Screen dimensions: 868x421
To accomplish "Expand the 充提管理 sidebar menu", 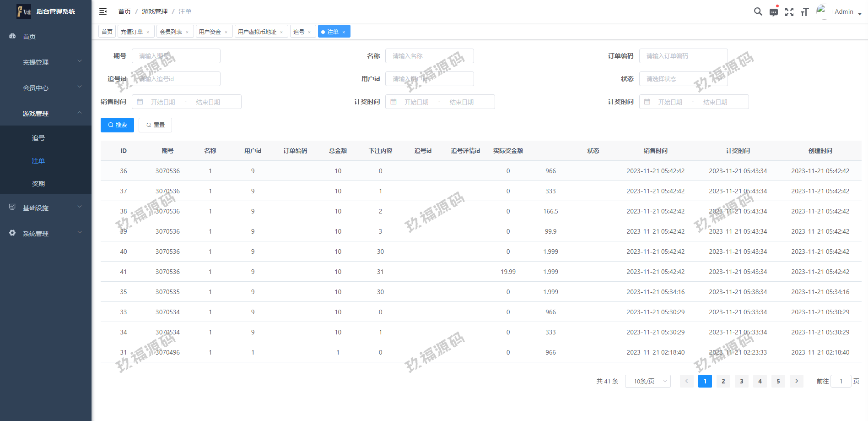I will click(x=46, y=62).
